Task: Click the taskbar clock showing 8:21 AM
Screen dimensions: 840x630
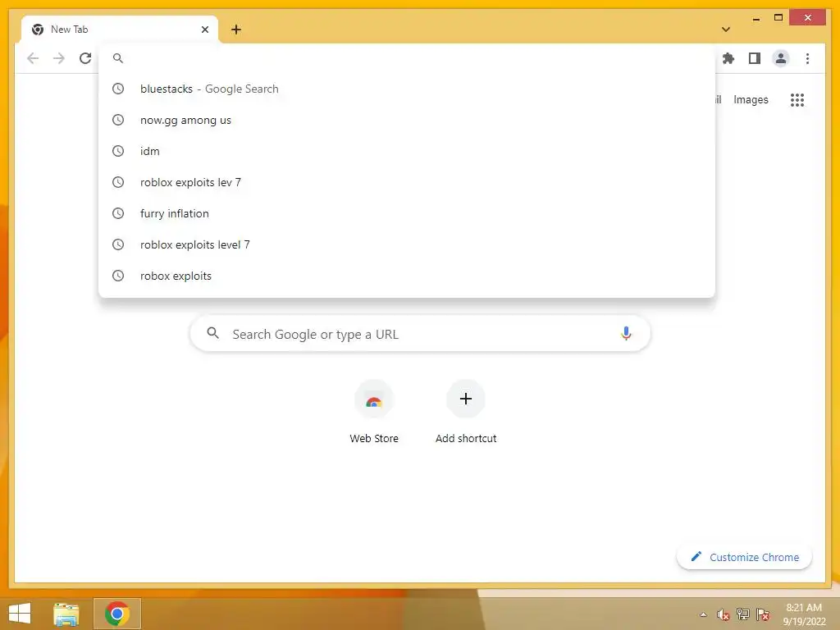Action: point(804,614)
